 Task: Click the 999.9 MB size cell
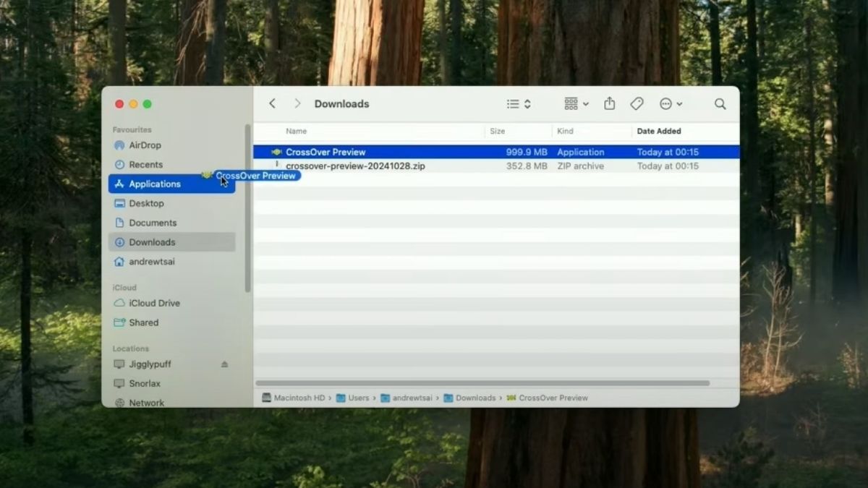(527, 153)
